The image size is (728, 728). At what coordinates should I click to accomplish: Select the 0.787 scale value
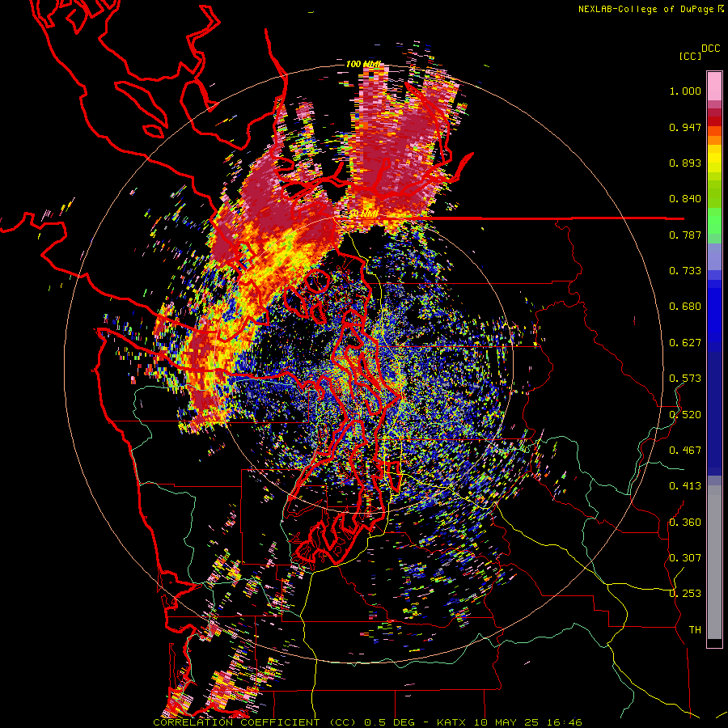(x=685, y=235)
